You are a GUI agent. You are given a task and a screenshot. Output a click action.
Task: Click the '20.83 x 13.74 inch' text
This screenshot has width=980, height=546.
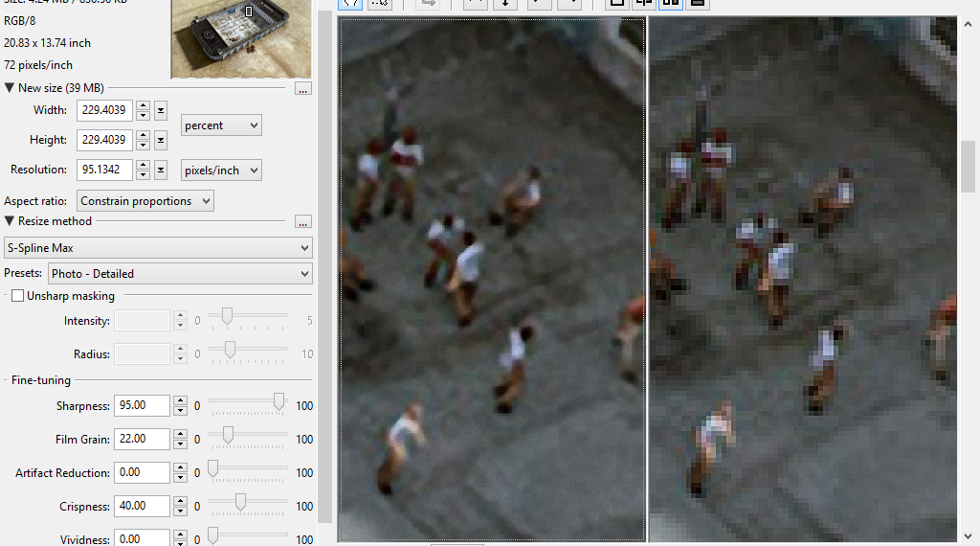48,42
